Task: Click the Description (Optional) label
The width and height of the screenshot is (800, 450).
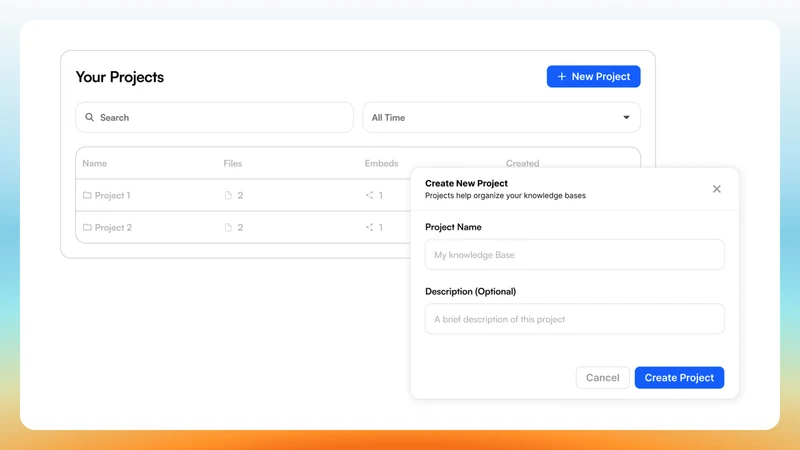Action: pos(470,291)
